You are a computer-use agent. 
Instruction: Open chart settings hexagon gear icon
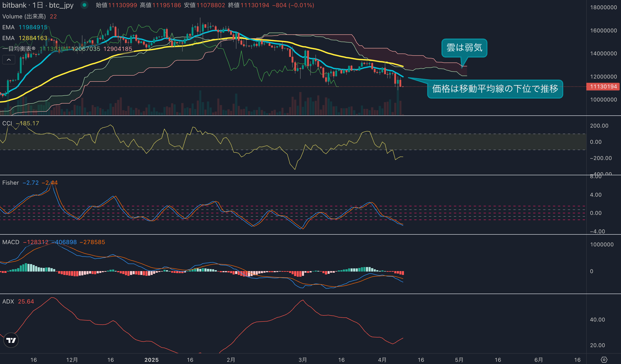click(604, 360)
